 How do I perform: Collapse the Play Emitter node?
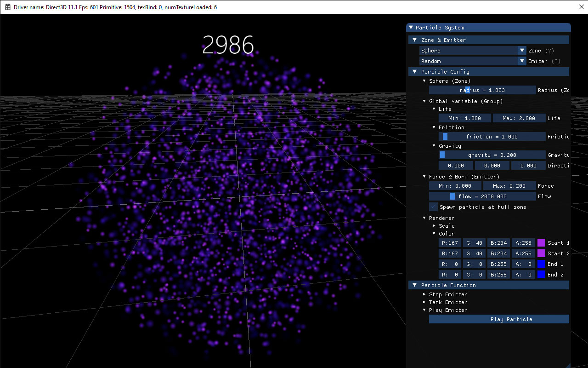click(424, 310)
